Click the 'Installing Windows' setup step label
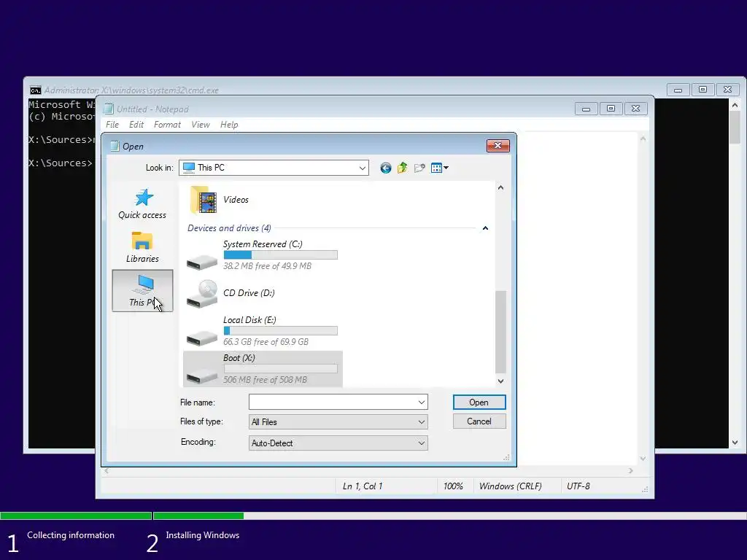Screen dimensions: 747x560 point(203,535)
